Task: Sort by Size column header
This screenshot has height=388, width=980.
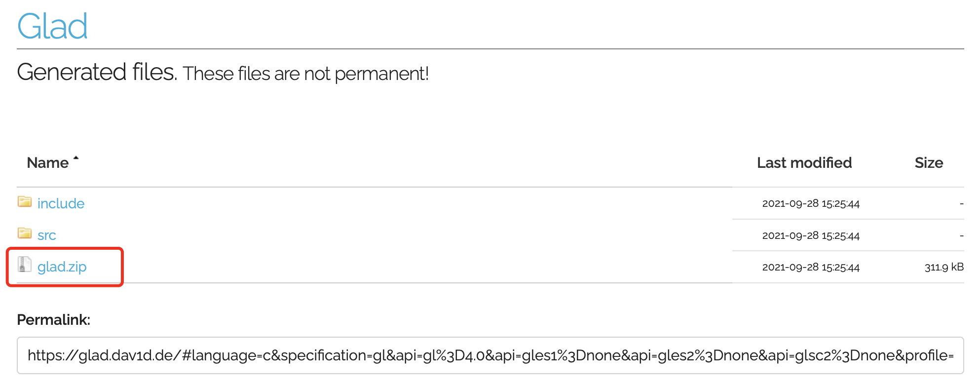Action: click(x=929, y=163)
